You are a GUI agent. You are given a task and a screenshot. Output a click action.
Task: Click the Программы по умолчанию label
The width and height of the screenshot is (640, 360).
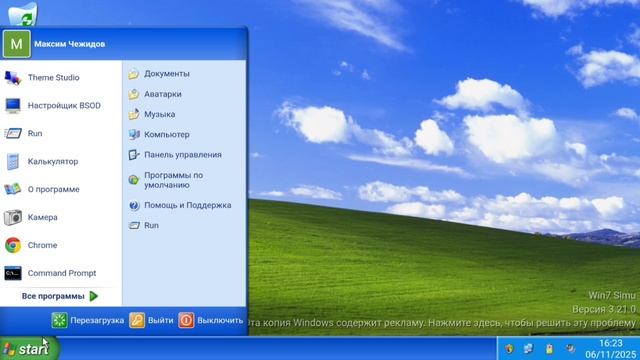(173, 180)
